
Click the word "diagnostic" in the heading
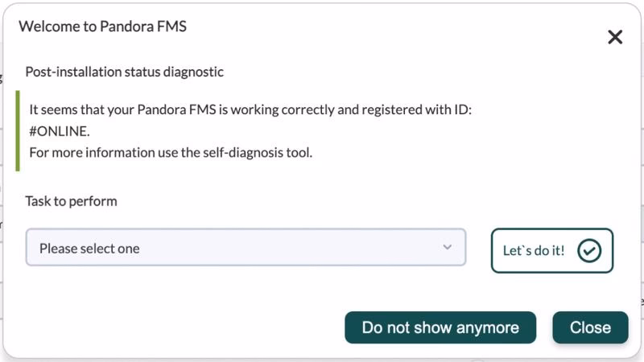point(193,72)
